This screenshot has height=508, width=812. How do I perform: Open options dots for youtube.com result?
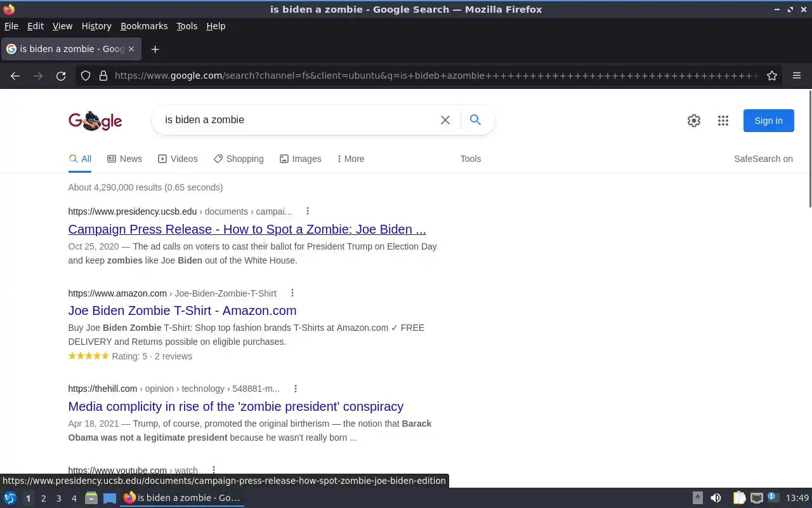pyautogui.click(x=214, y=471)
